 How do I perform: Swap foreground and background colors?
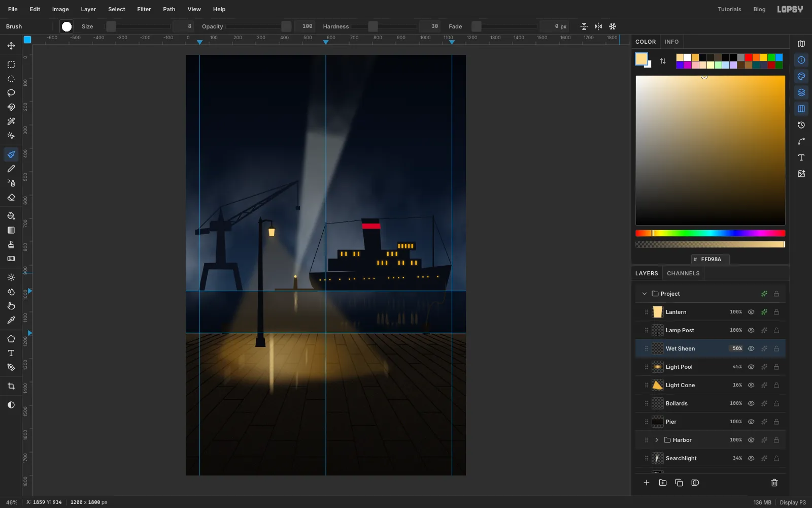point(663,61)
